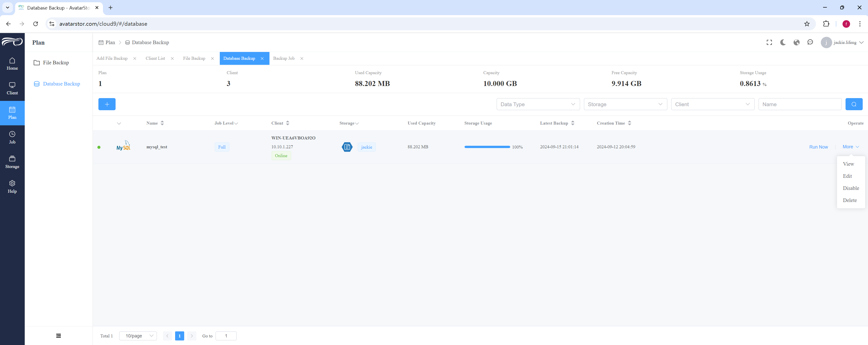
Task: Go to pagination page 1
Action: pyautogui.click(x=180, y=336)
